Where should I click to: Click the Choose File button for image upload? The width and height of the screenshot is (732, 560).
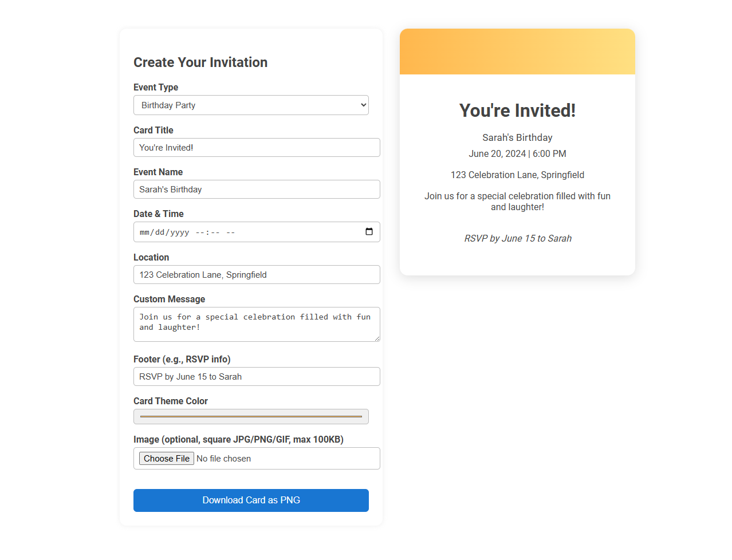(x=166, y=458)
